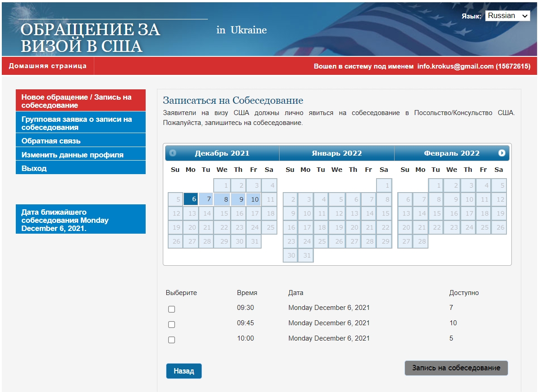Open Новое обращение / Запись на собеседование
The image size is (538, 392).
(81, 101)
